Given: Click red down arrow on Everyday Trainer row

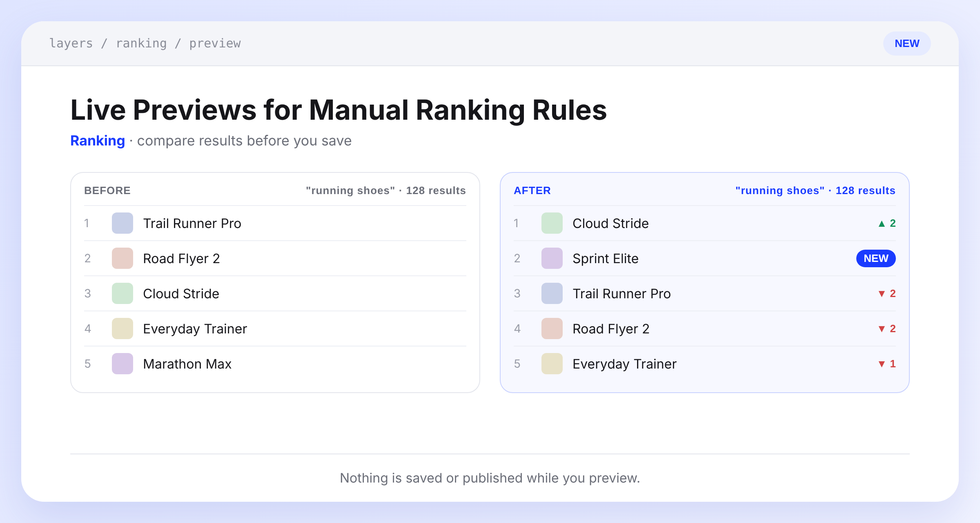Looking at the screenshot, I should tap(882, 364).
